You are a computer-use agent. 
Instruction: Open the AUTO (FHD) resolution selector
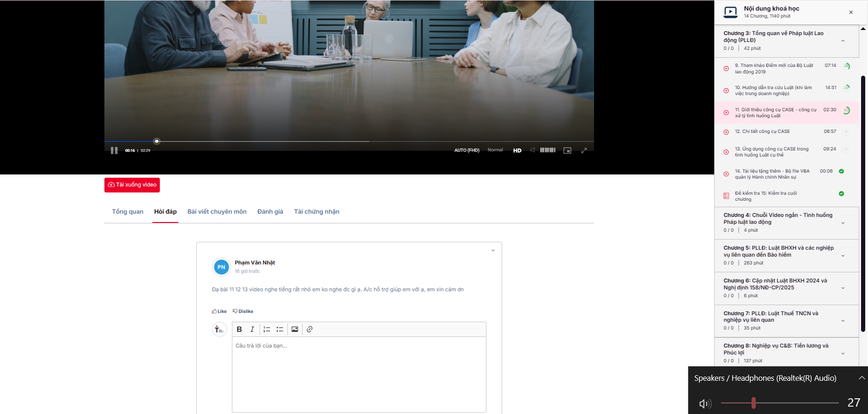tap(467, 150)
